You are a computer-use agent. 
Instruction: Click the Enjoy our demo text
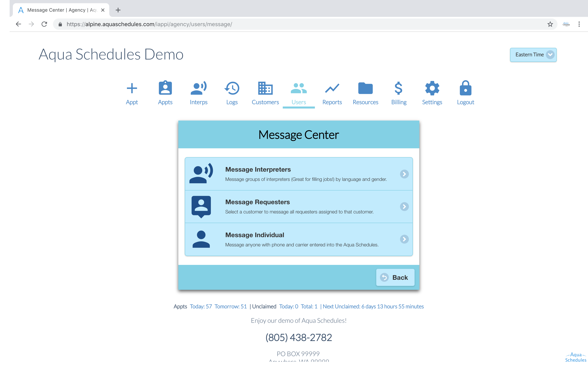299,321
